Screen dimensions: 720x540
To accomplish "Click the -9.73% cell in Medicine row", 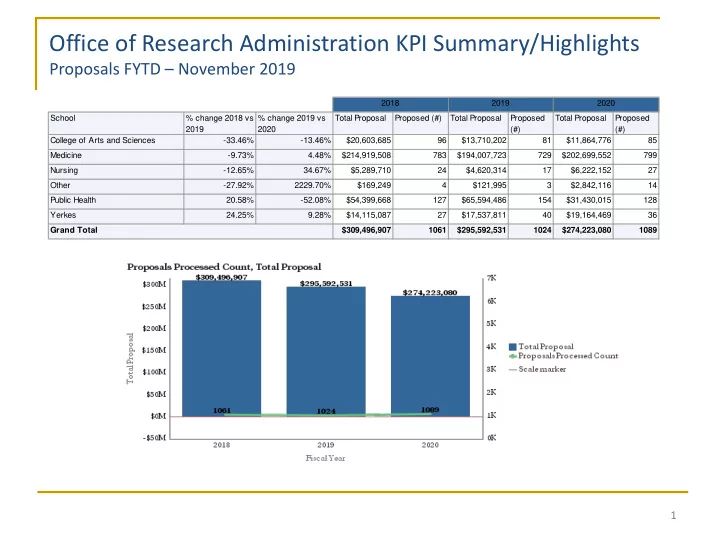I will [x=219, y=156].
